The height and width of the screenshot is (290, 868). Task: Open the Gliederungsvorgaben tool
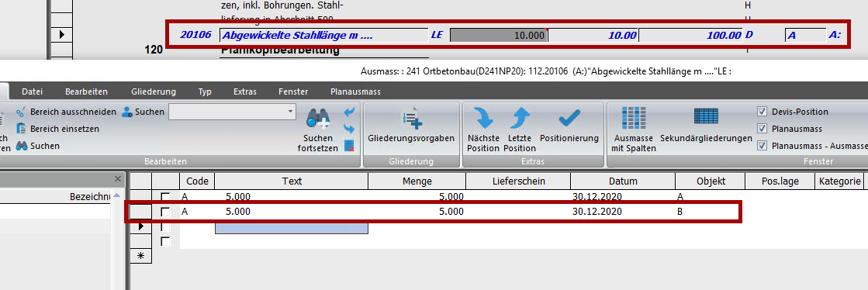click(x=411, y=118)
